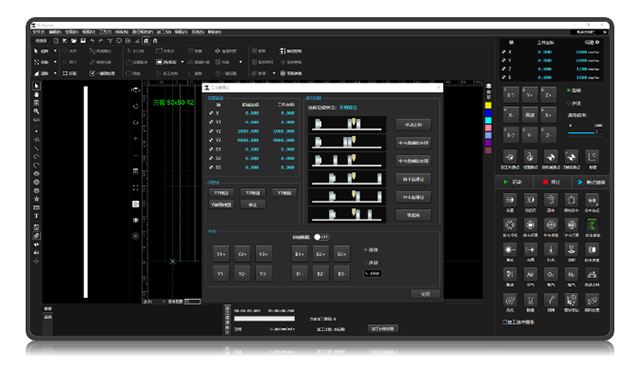Select the star shape drawing tool
640x372 pixels.
click(x=36, y=199)
